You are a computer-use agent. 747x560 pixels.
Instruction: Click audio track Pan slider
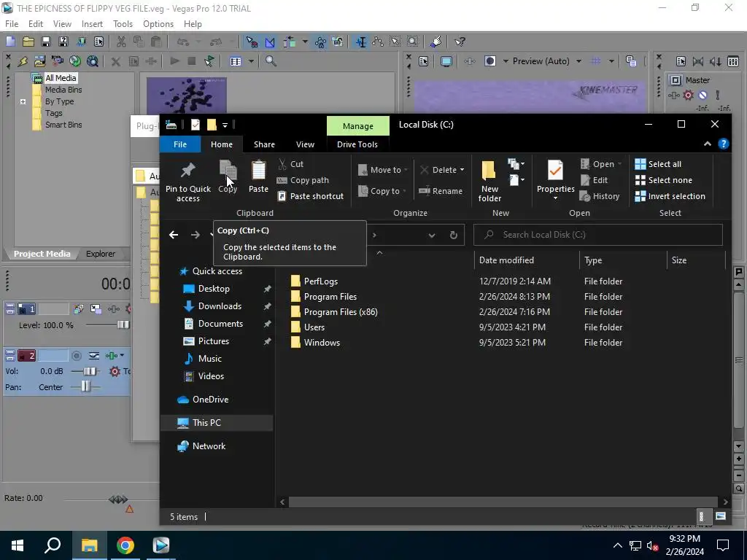(x=86, y=386)
